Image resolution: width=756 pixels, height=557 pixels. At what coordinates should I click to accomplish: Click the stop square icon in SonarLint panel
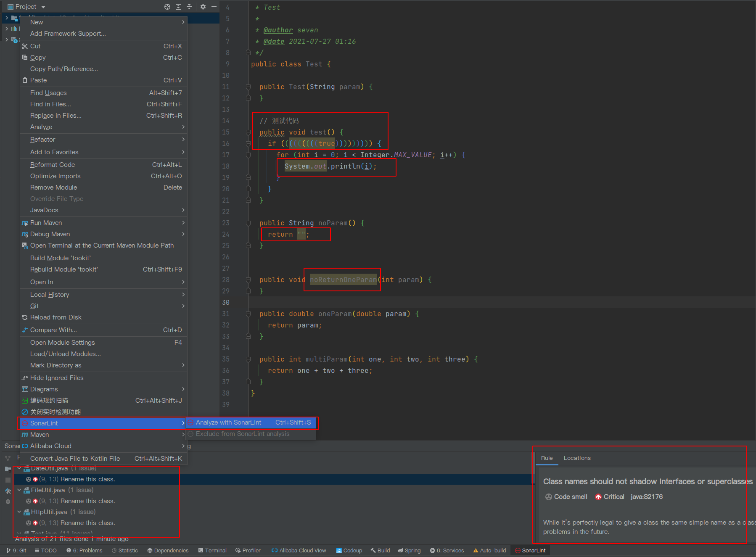tap(8, 480)
